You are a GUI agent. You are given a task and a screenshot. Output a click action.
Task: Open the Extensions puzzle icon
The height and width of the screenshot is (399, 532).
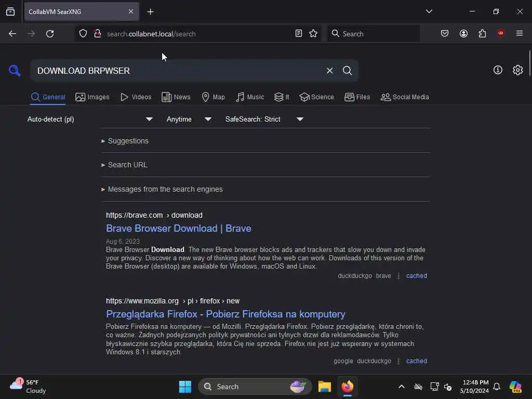pos(482,34)
